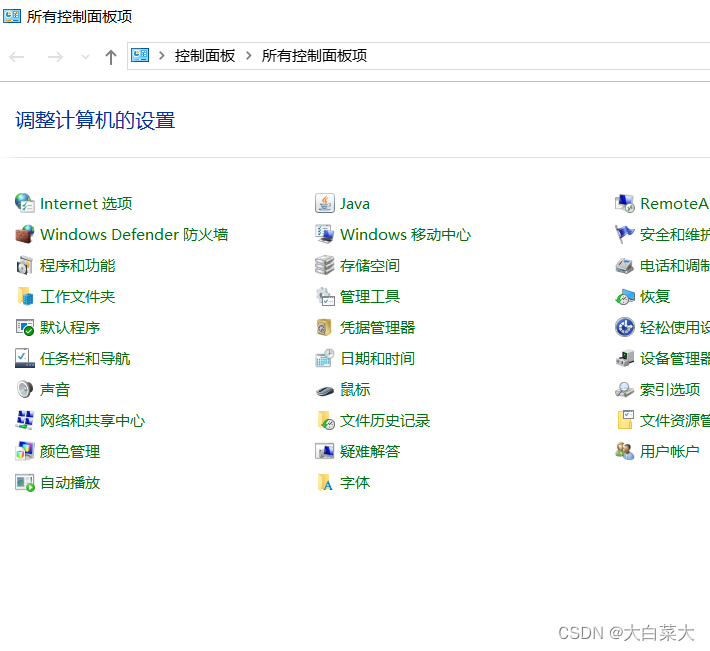Go back with the left arrow
710x651 pixels.
tap(17, 57)
